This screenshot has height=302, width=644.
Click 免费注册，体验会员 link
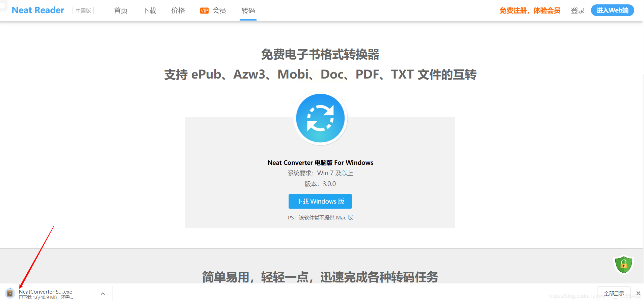530,10
